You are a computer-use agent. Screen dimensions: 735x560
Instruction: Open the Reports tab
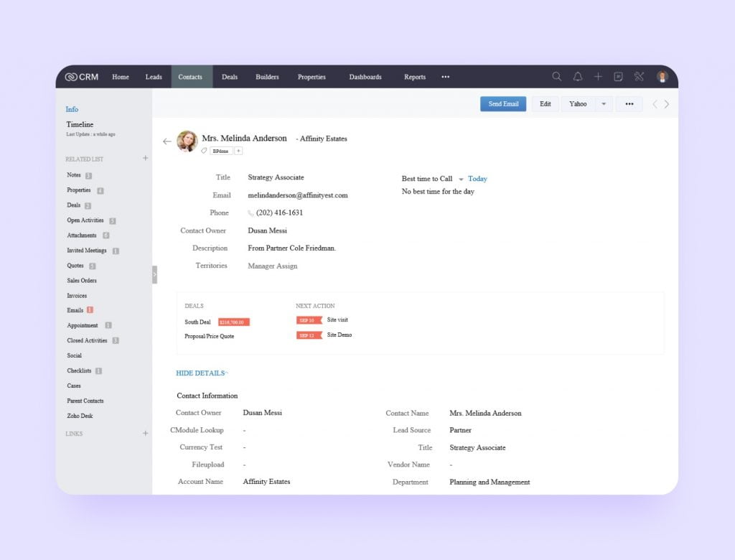415,77
